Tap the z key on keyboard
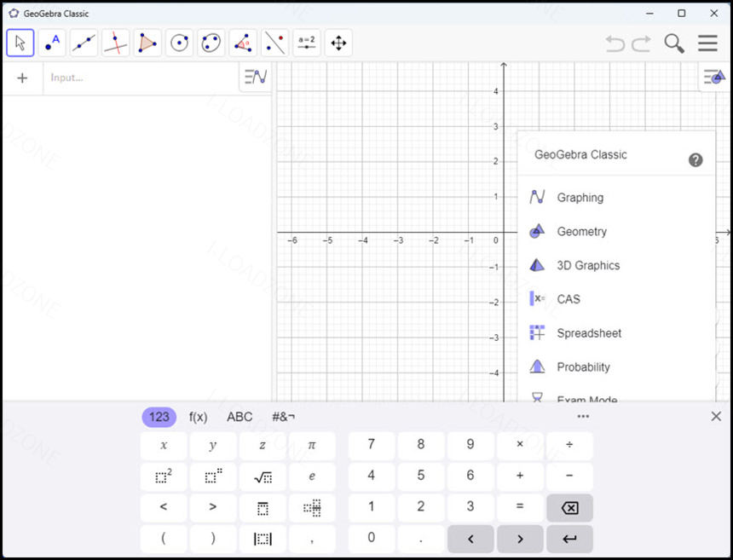This screenshot has width=733, height=560. (x=263, y=445)
